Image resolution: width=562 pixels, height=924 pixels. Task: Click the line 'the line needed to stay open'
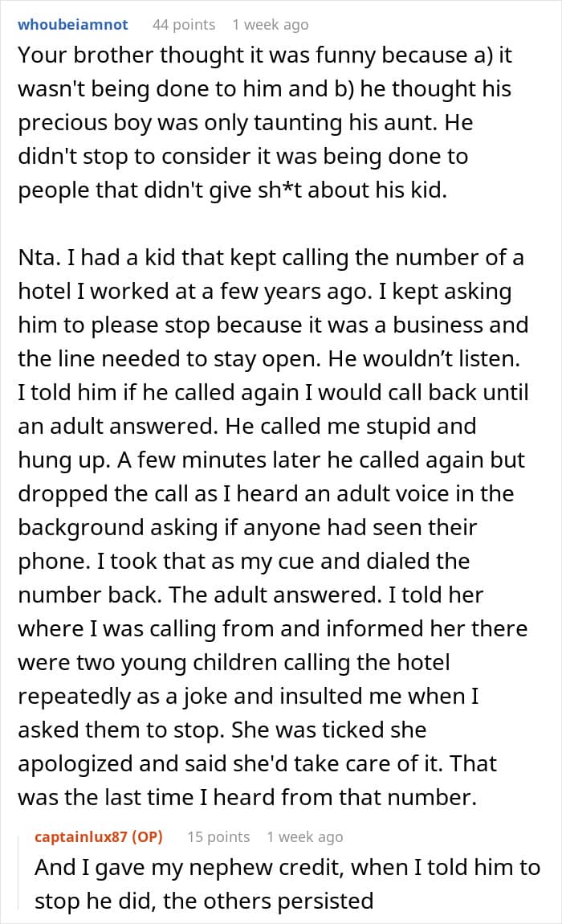pos(269,358)
